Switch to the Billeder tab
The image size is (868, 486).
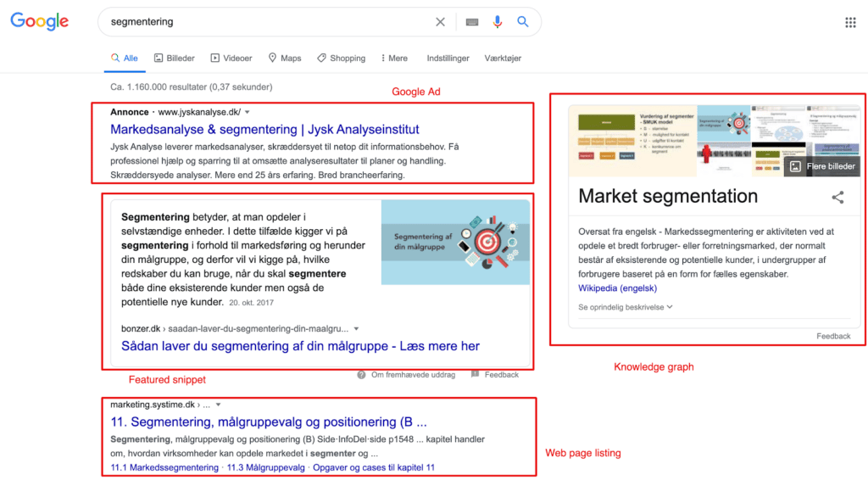coord(174,59)
